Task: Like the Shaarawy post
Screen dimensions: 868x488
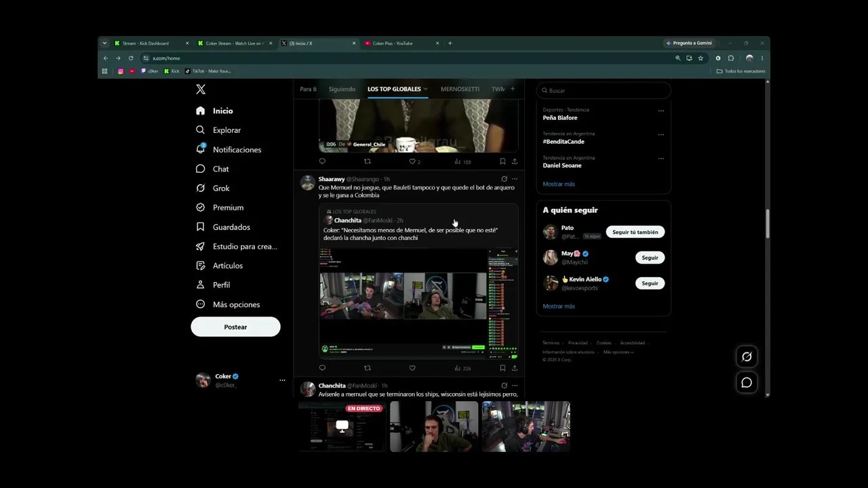Action: click(x=412, y=368)
